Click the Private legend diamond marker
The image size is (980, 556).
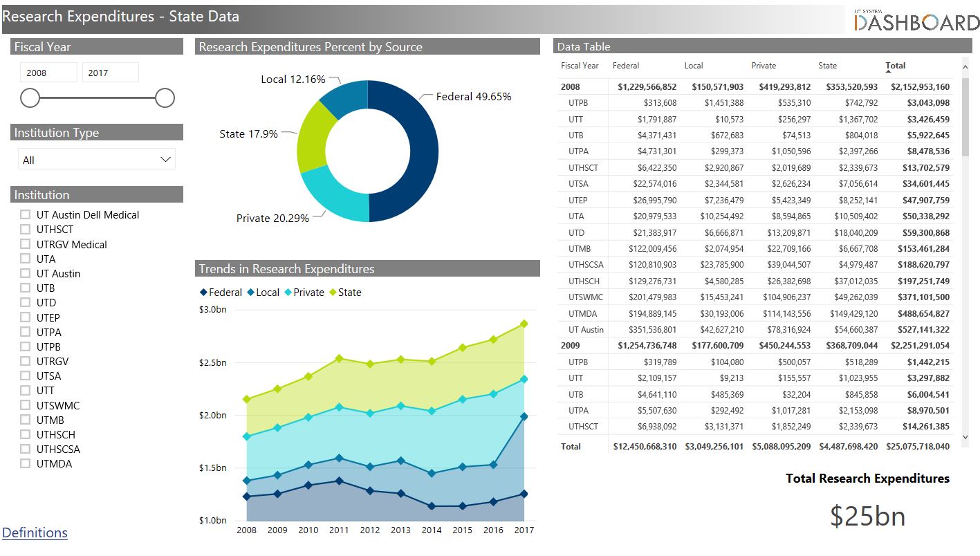[288, 293]
